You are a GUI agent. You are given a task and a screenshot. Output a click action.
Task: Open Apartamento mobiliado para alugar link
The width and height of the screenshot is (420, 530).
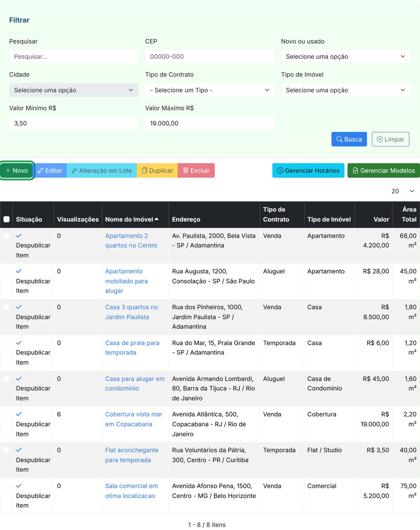126,281
